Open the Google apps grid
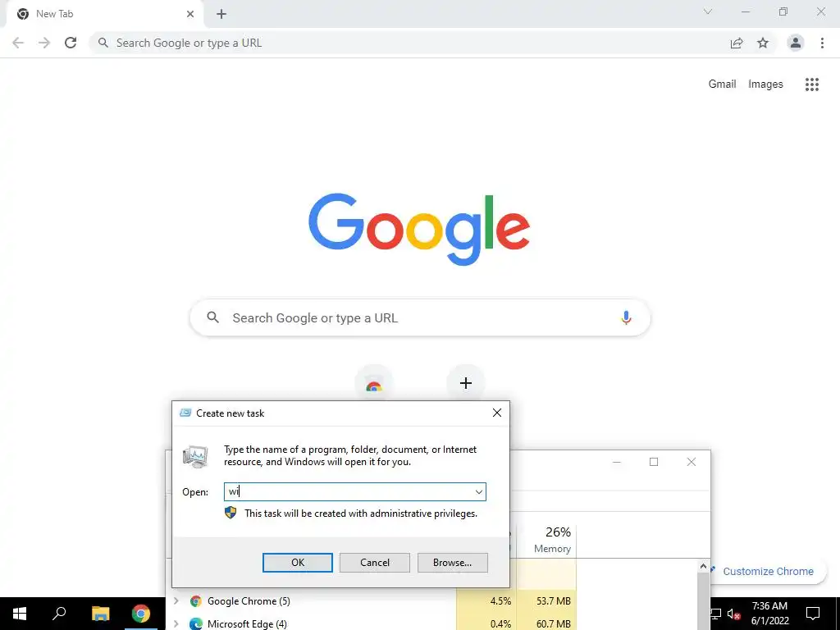The width and height of the screenshot is (840, 630). [812, 84]
